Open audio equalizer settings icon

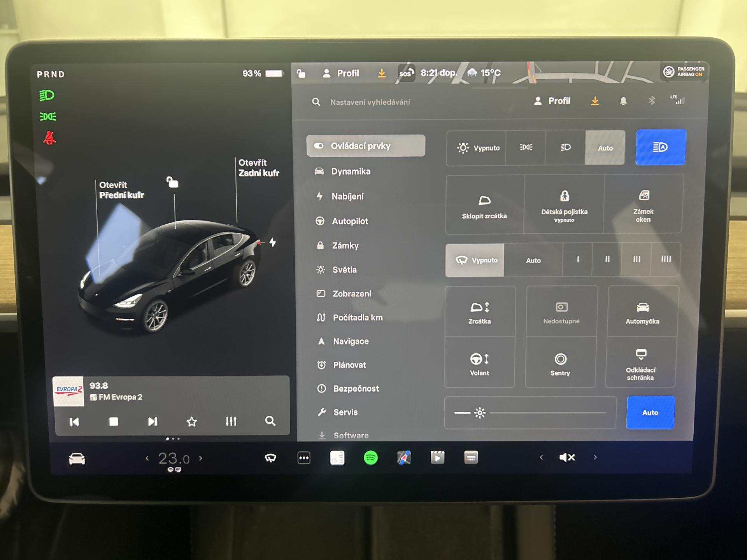[231, 421]
